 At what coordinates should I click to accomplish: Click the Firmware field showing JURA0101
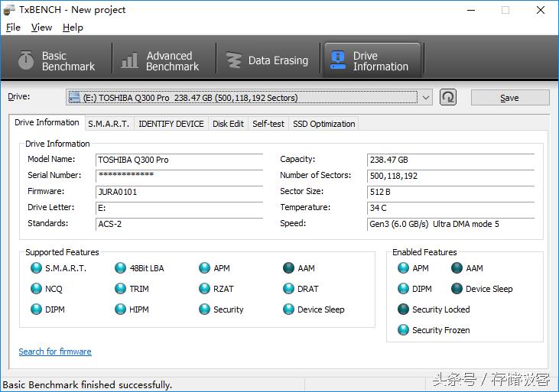tap(179, 192)
